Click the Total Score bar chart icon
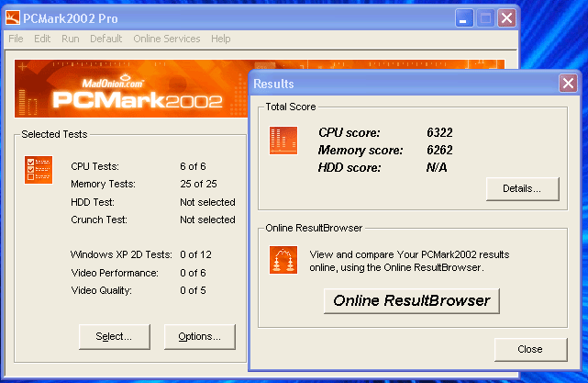The image size is (588, 383). [283, 141]
